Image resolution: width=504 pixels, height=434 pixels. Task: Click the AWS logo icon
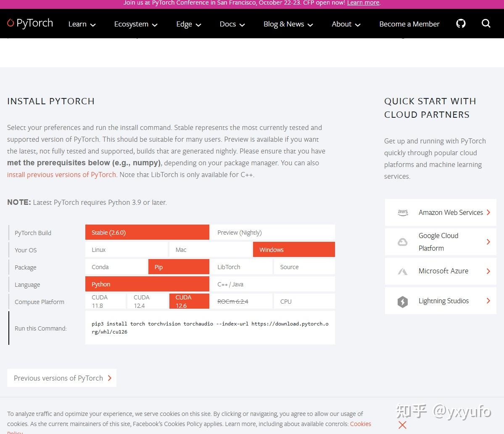coord(403,212)
